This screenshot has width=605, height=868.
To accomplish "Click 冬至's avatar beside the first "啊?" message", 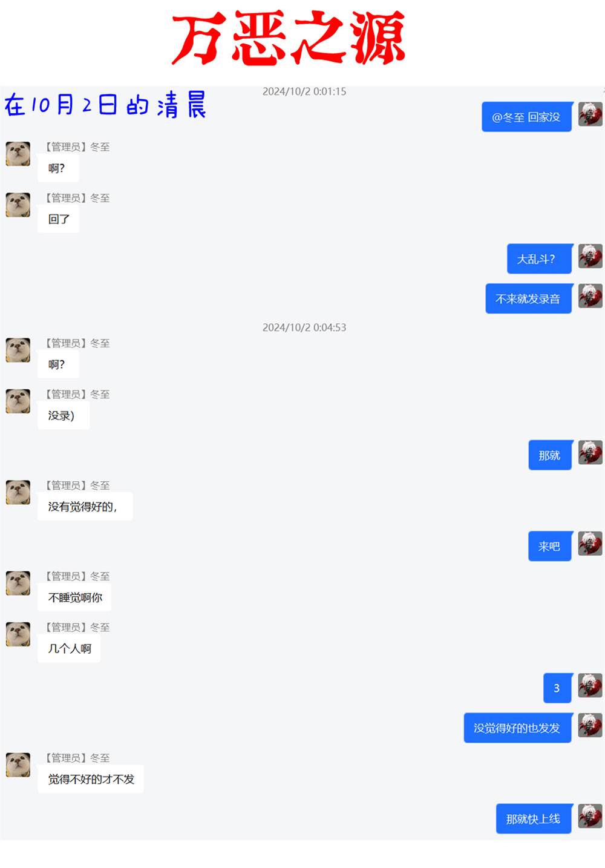I will pyautogui.click(x=18, y=154).
